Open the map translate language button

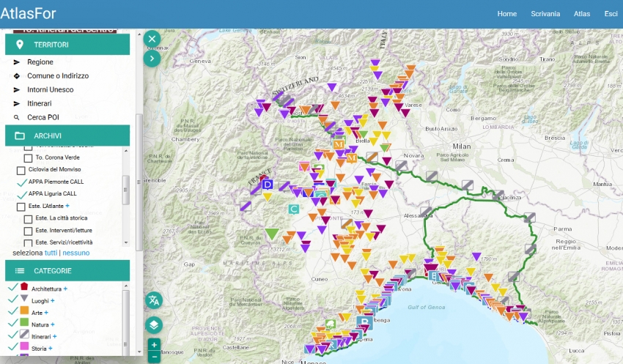click(154, 300)
